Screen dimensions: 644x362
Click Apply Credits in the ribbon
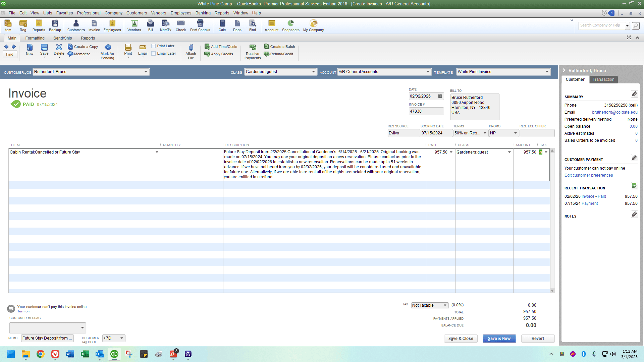(x=219, y=54)
